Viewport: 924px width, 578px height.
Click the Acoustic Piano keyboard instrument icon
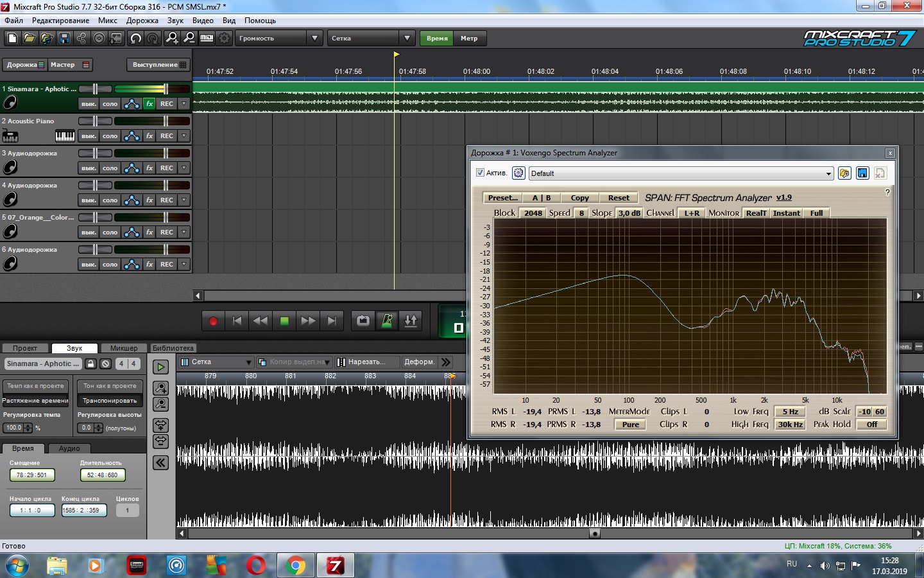coord(65,136)
